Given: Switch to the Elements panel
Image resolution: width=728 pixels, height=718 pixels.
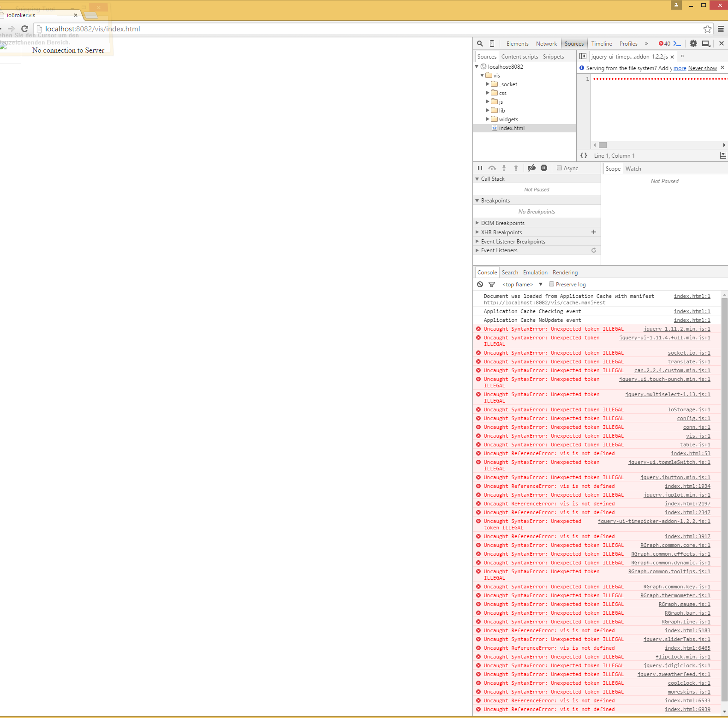Looking at the screenshot, I should coord(517,44).
